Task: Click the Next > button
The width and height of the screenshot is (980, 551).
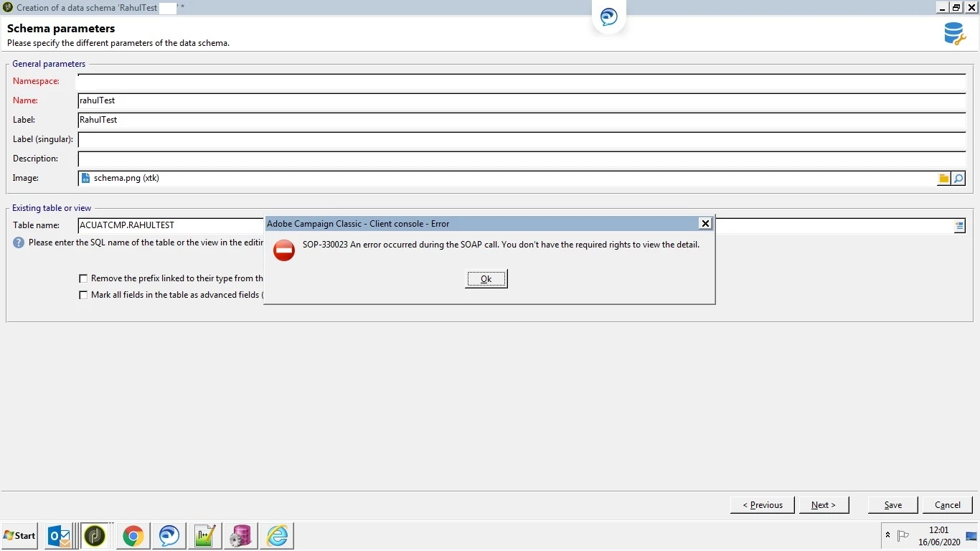Action: 824,505
